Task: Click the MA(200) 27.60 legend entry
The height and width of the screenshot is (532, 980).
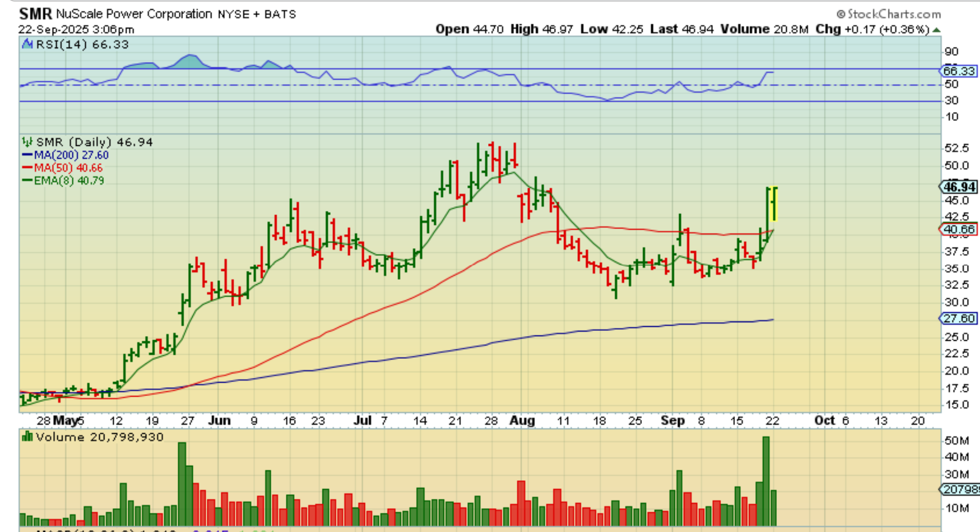Action: tap(71, 155)
